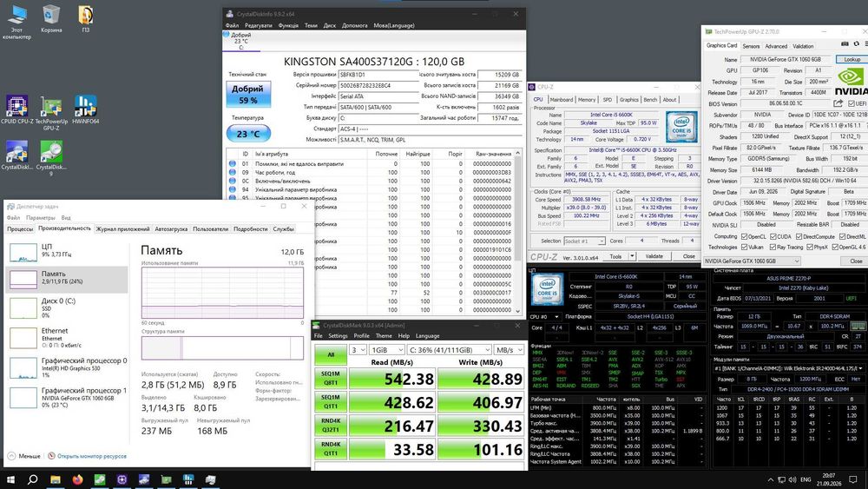
Task: Open the Socket #1 selection dropdown in CPU-Z
Action: (584, 241)
